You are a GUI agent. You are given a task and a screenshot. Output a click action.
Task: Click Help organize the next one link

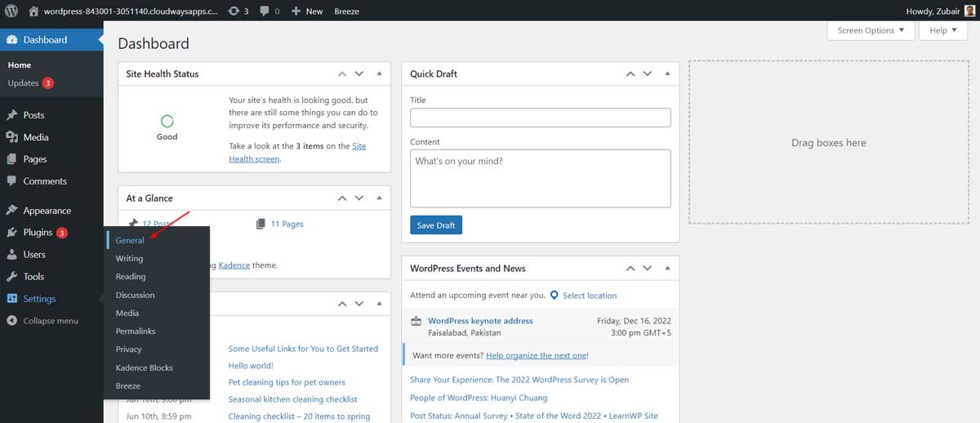click(537, 356)
